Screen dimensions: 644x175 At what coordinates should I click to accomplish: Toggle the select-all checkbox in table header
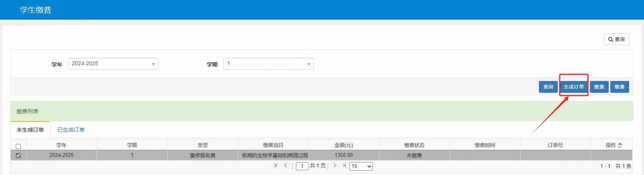18,146
